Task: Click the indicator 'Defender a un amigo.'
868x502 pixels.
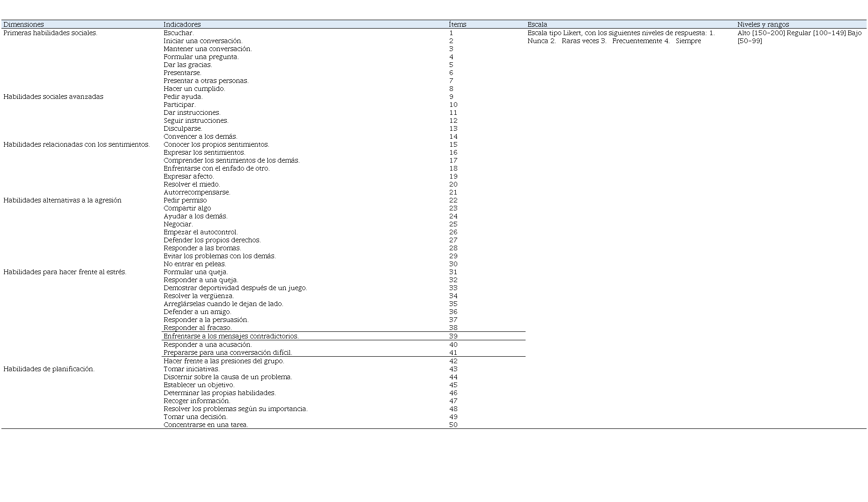Action: tap(197, 312)
